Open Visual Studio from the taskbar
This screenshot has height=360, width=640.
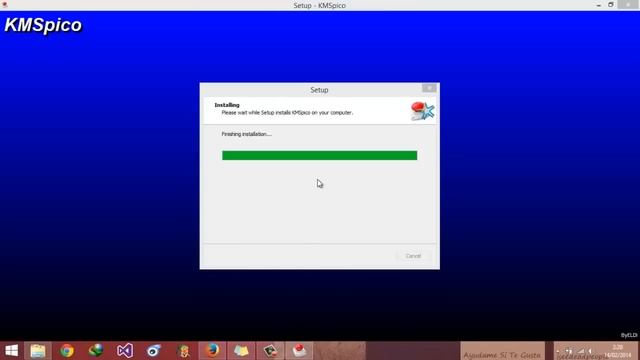pos(125,351)
